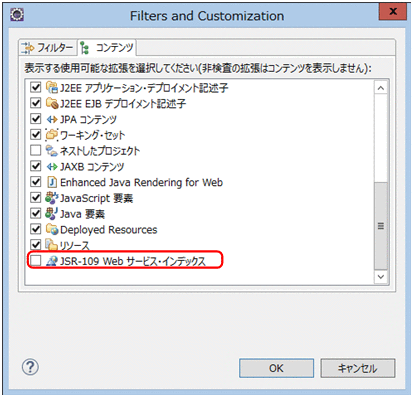Click the scrollbar up arrow
This screenshot has height=399, width=415.
click(381, 88)
